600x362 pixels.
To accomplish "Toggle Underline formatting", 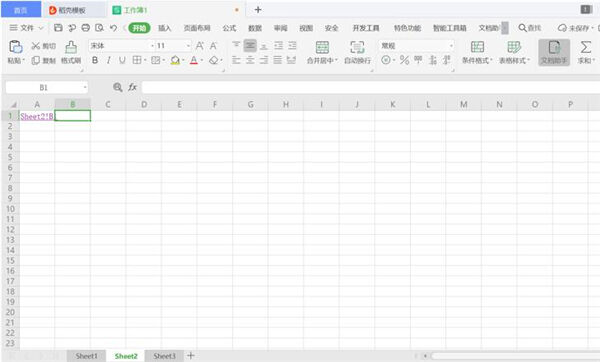I will point(122,60).
